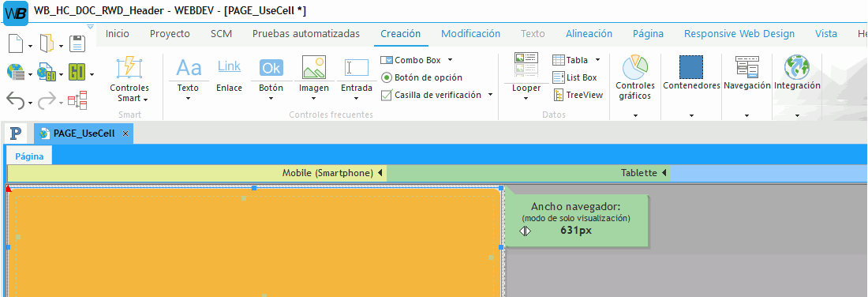Screen dimensions: 868x297
Task: Open the Inicio ribbon tab
Action: 118,34
